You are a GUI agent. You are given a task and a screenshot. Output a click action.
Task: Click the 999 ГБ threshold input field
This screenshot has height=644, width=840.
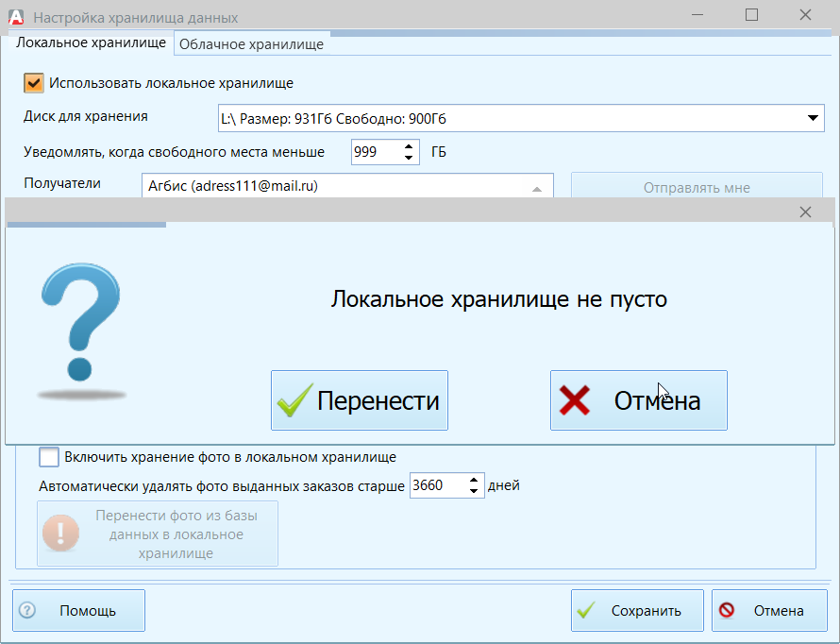pyautogui.click(x=378, y=152)
